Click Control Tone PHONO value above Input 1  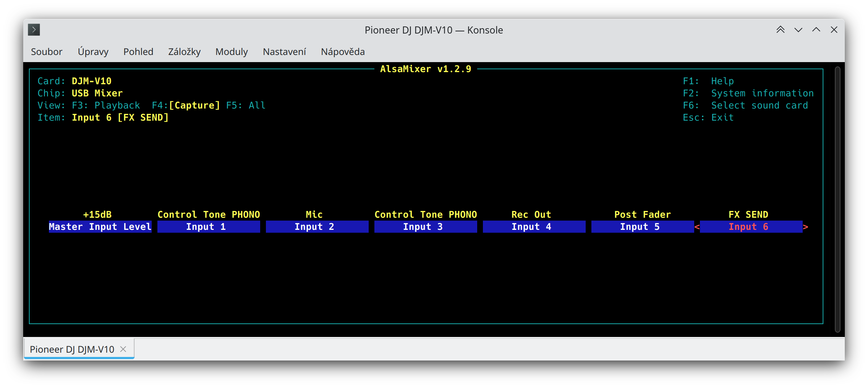pyautogui.click(x=209, y=215)
